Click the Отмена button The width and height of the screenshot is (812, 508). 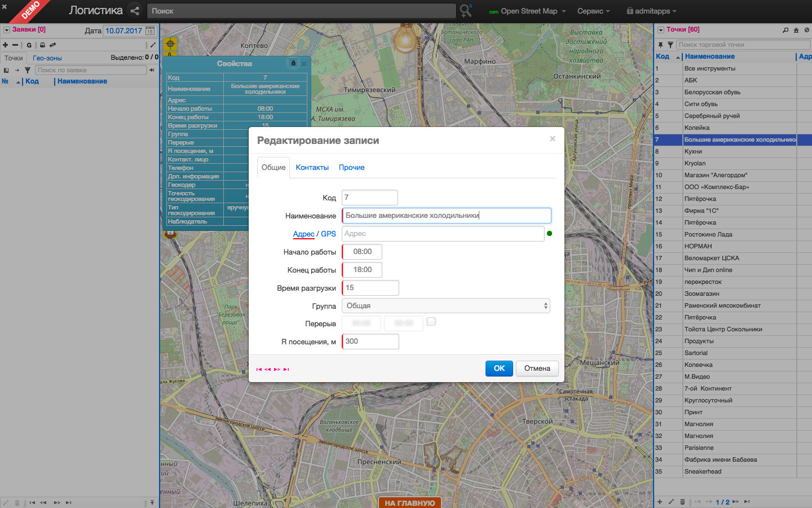pyautogui.click(x=537, y=369)
